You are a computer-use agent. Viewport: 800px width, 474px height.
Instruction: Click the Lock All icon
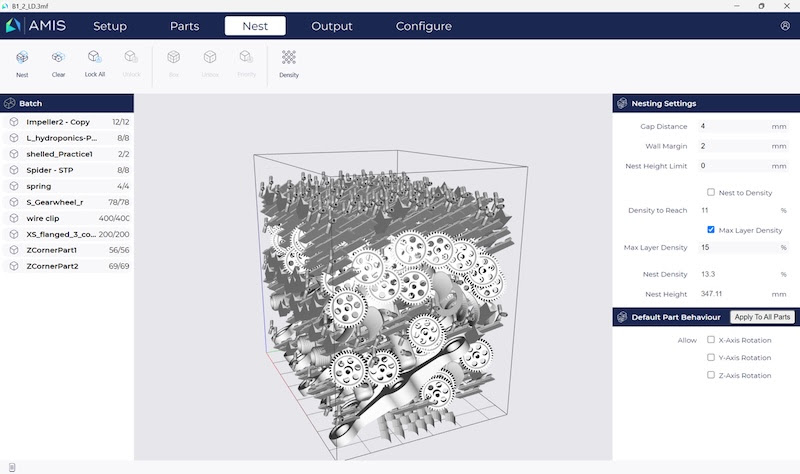tap(95, 59)
